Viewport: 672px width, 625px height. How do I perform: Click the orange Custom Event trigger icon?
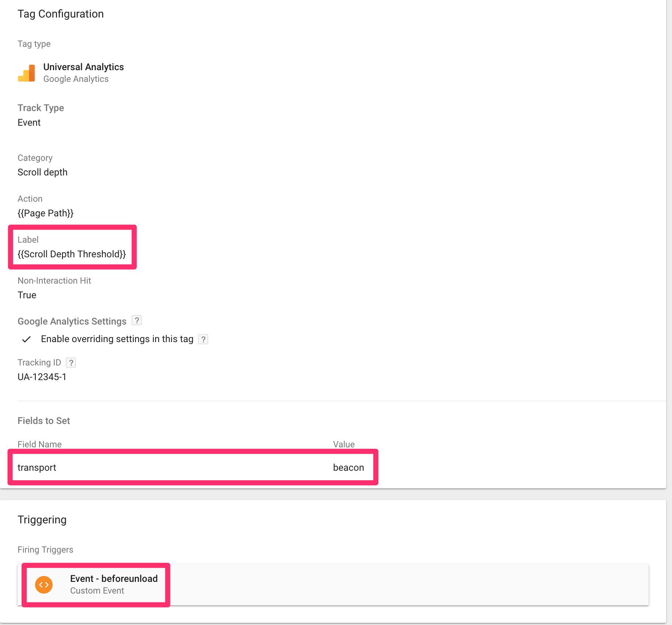pyautogui.click(x=44, y=584)
